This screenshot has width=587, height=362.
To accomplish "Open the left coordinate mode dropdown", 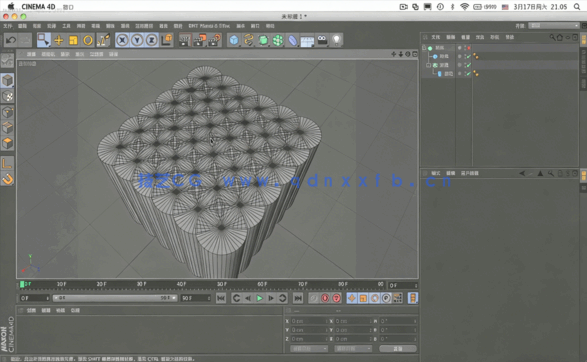I will [x=309, y=349].
